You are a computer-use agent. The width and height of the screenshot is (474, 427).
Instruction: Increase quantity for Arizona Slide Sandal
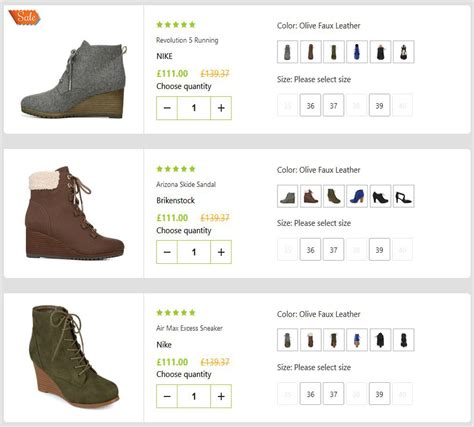pyautogui.click(x=221, y=252)
